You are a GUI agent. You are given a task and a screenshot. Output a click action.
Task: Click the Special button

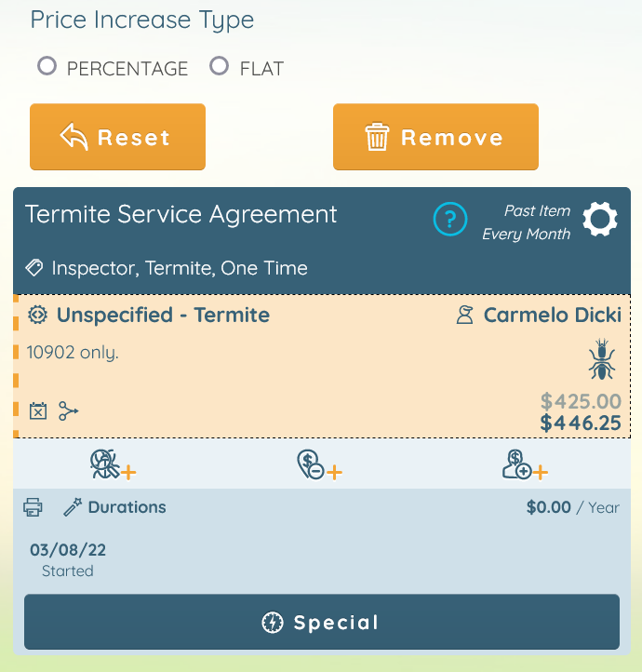tap(322, 622)
